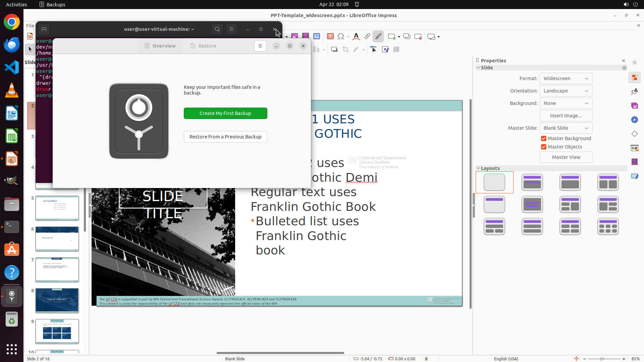Click the Insert Hyperlink chain icon
The height and width of the screenshot is (362, 644).
367,37
